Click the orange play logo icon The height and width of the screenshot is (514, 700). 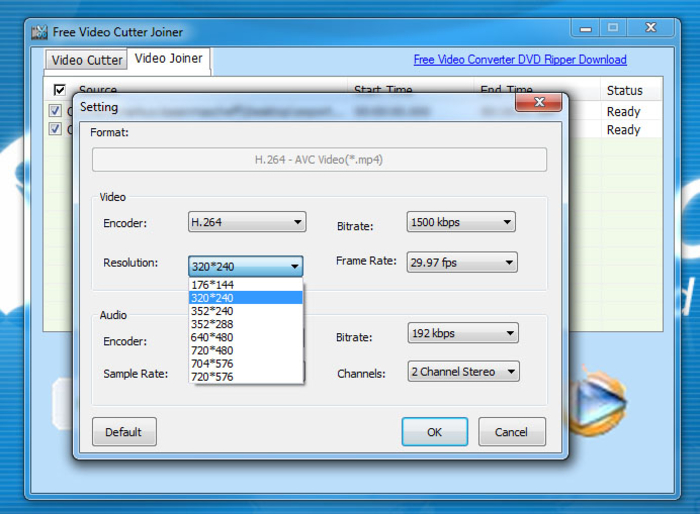click(x=597, y=401)
